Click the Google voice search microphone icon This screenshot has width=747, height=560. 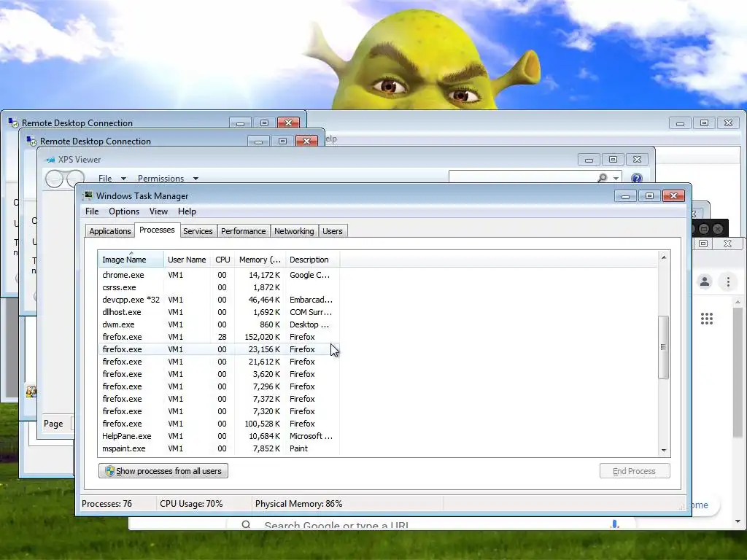(x=614, y=524)
